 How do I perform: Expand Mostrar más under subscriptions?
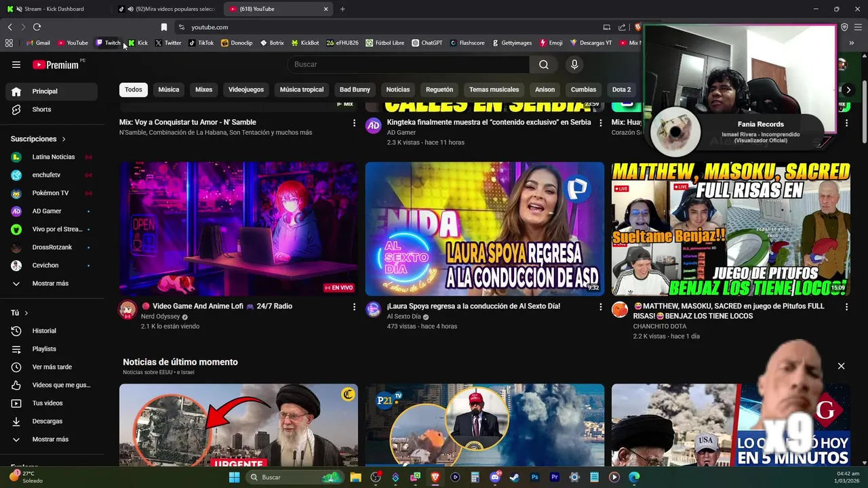click(52, 283)
